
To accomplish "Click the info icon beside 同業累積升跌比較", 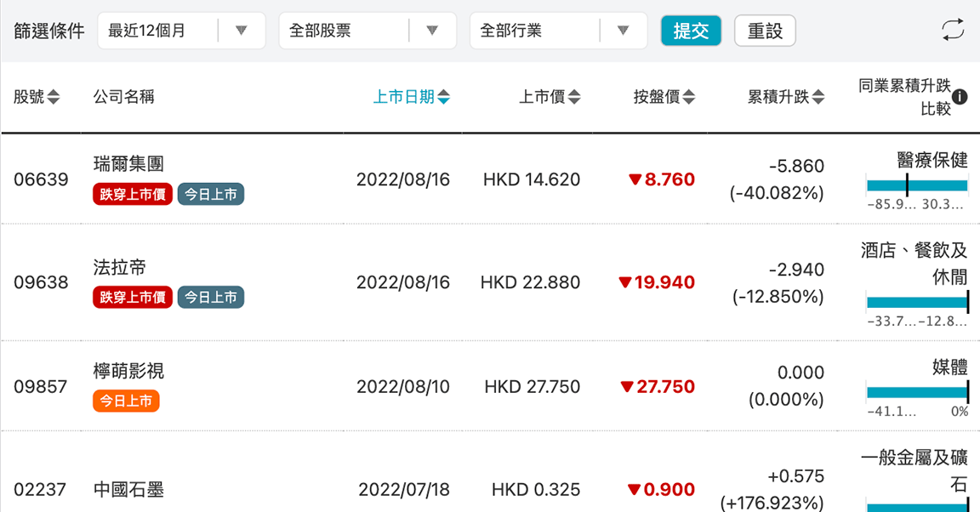I will pyautogui.click(x=960, y=97).
